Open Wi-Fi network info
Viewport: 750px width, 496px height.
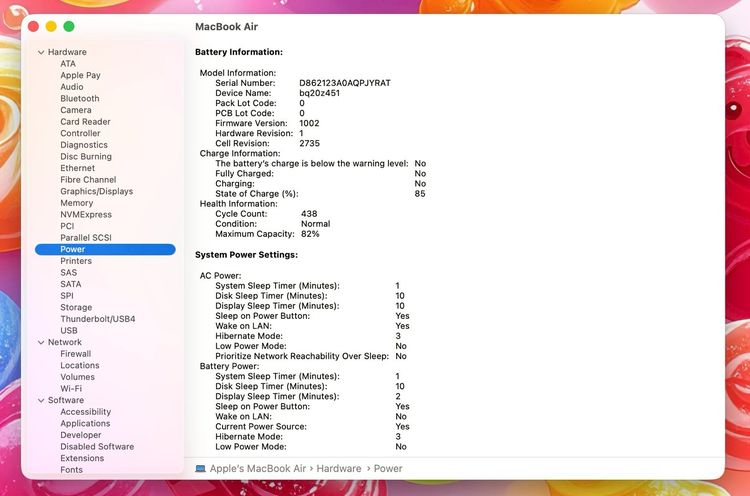tap(71, 388)
